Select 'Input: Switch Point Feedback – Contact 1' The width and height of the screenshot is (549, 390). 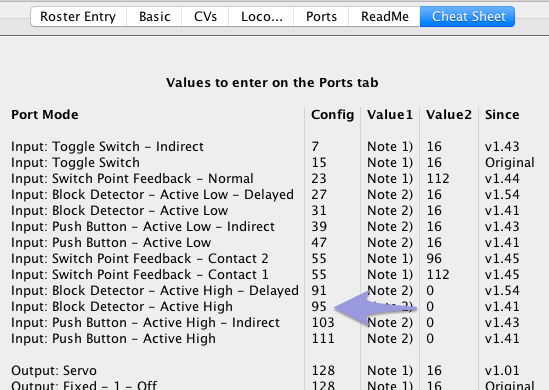pyautogui.click(x=140, y=274)
